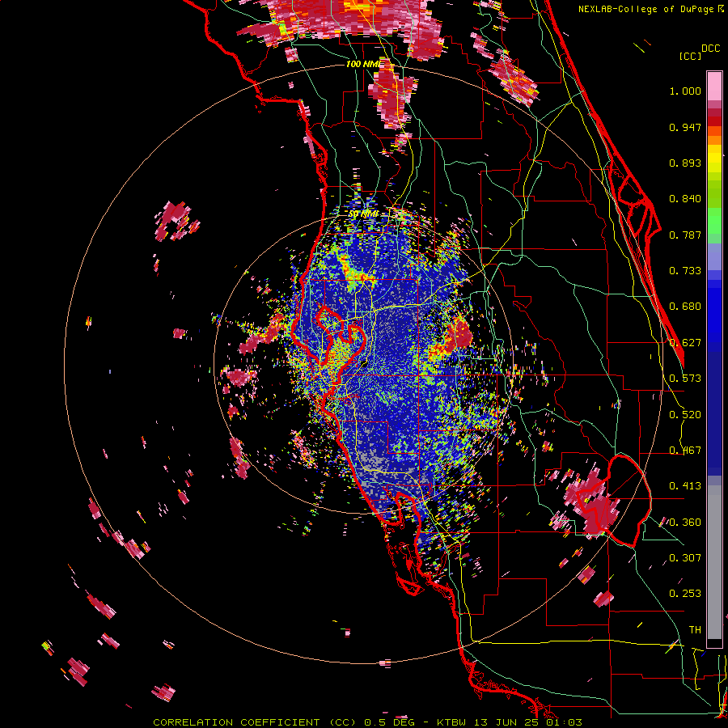Click the 0.253 scale value
The width and height of the screenshot is (728, 728).
(x=685, y=594)
